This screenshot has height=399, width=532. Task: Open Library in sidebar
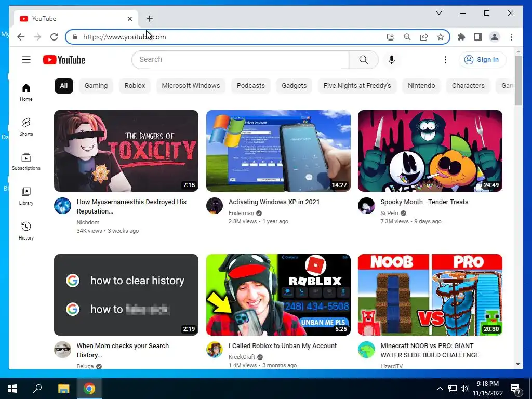pyautogui.click(x=26, y=196)
